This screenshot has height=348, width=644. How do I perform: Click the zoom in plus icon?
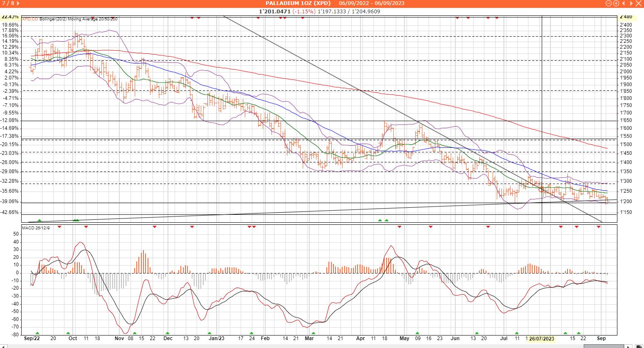click(x=616, y=3)
